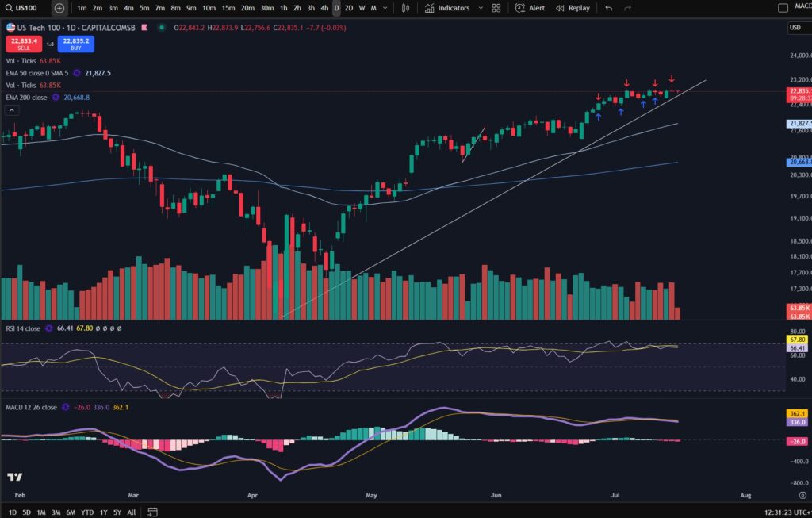Select the EMA 200 close legend label
The width and height of the screenshot is (812, 518).
pyautogui.click(x=26, y=98)
